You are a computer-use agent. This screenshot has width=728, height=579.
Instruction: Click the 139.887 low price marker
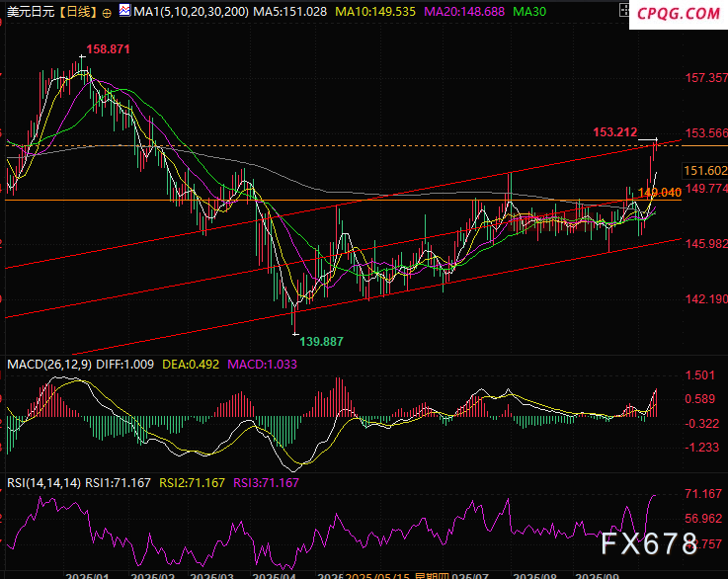(x=321, y=341)
